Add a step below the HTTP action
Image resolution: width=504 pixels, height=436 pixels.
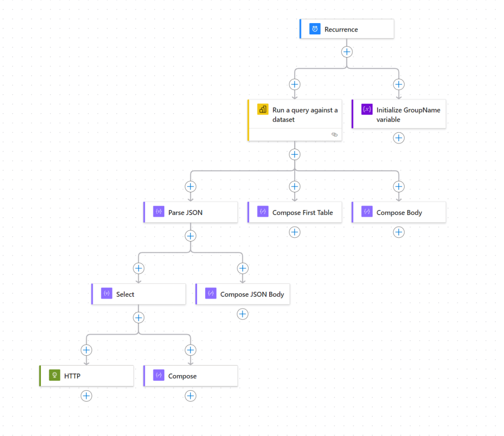point(86,396)
